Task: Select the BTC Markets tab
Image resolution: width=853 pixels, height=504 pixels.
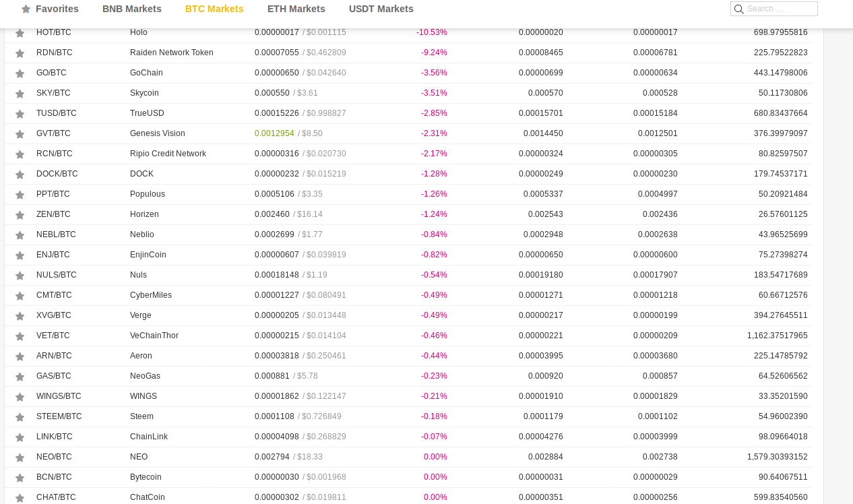Action: click(x=214, y=9)
